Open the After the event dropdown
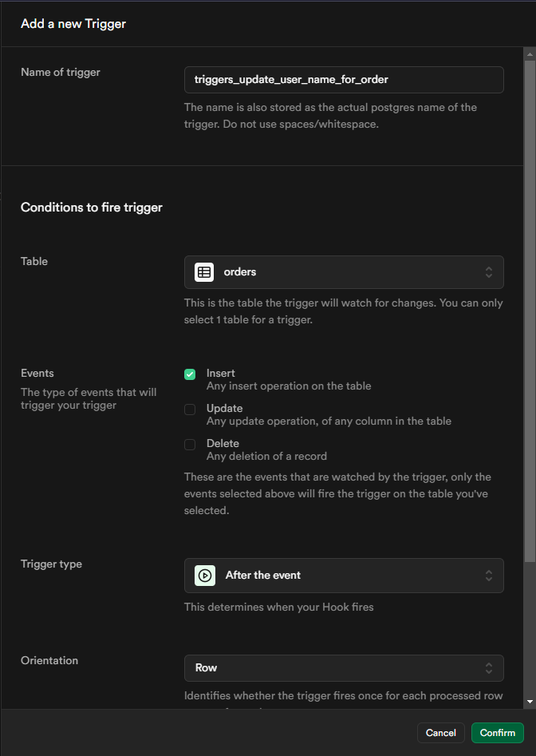Screen dimensions: 536x756 pyautogui.click(x=343, y=575)
